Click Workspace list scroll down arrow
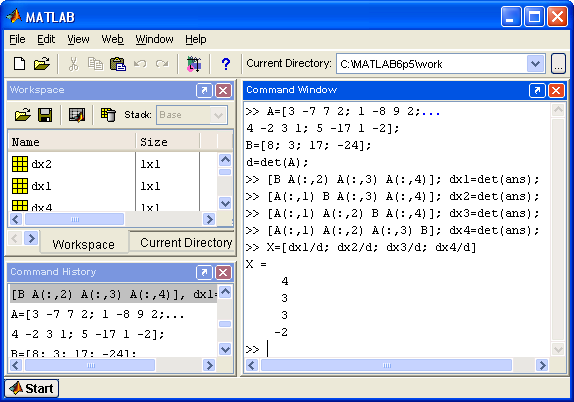The width and height of the screenshot is (574, 402). click(x=225, y=203)
